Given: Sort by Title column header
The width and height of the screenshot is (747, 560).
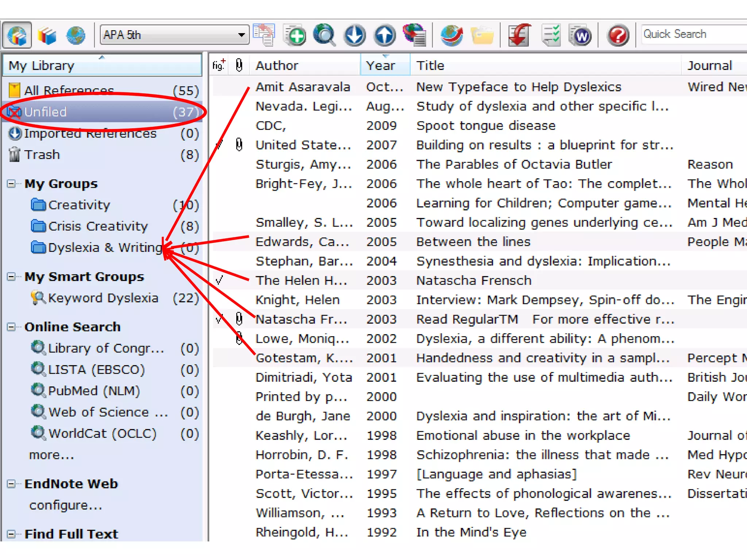Looking at the screenshot, I should (x=430, y=66).
